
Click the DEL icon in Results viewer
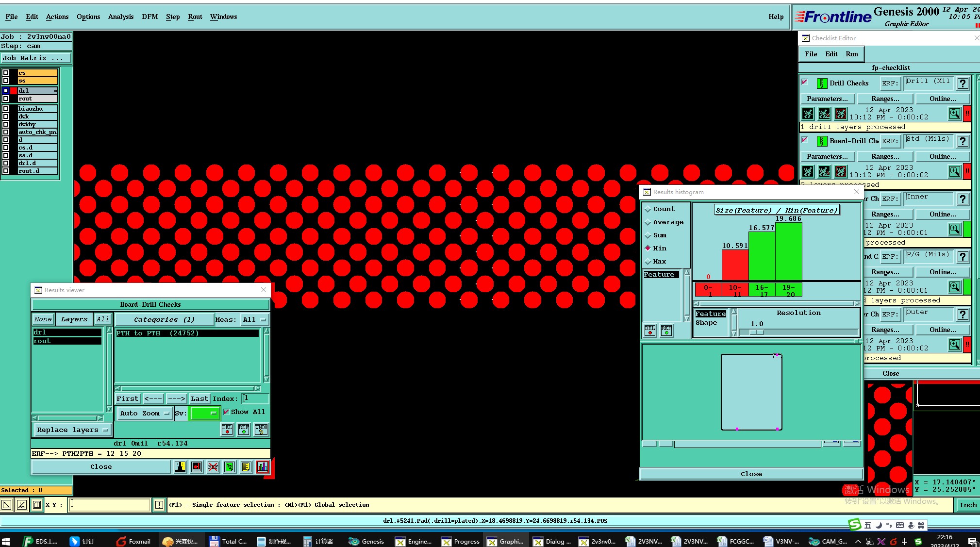227,430
